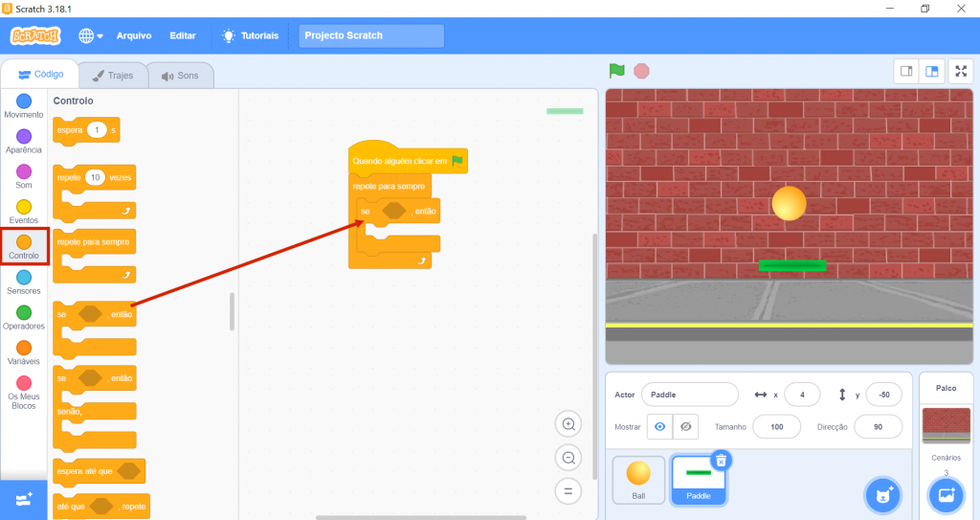The image size is (980, 520).
Task: Open the Editar menu
Action: 183,35
